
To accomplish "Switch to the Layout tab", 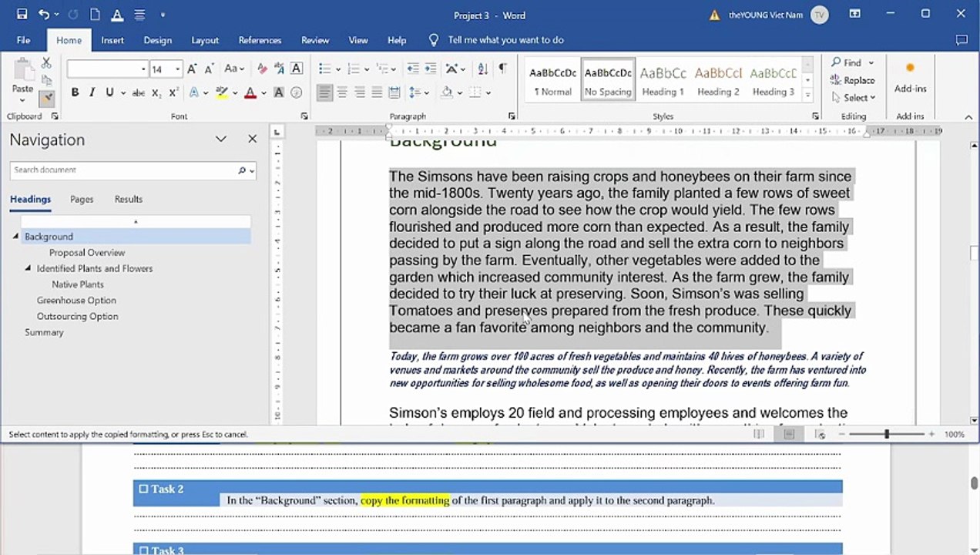I will [205, 40].
